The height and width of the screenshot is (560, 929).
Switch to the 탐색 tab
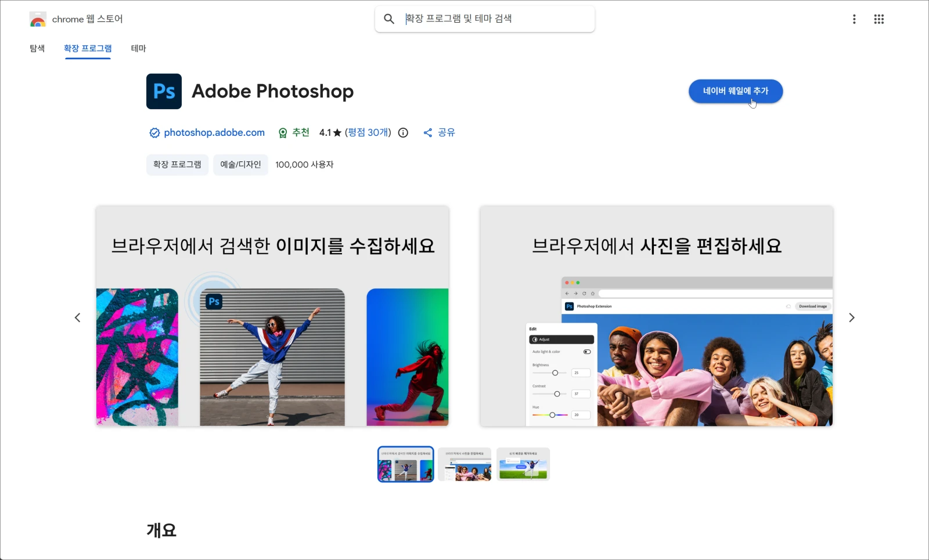click(37, 49)
